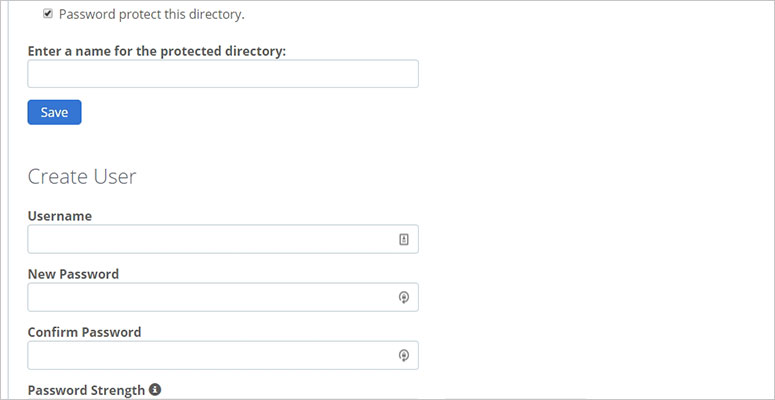775x400 pixels.
Task: Uncheck the Password protect this directory checkbox
Action: click(x=48, y=14)
